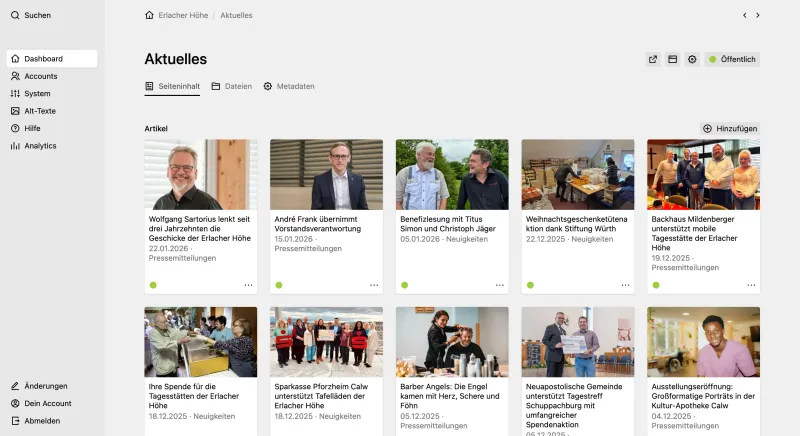Open Erlacher Höhe breadcrumb link
This screenshot has width=800, height=436.
(x=183, y=15)
